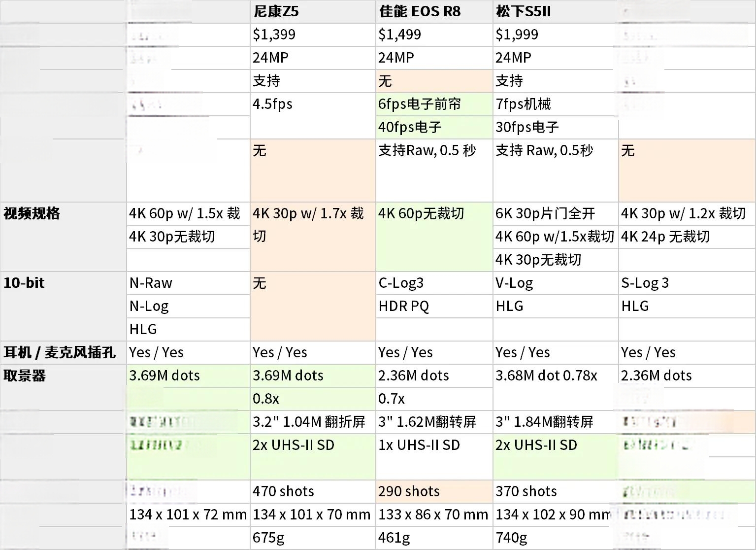Select the 290 shots cell
756x550 pixels.
coord(434,491)
